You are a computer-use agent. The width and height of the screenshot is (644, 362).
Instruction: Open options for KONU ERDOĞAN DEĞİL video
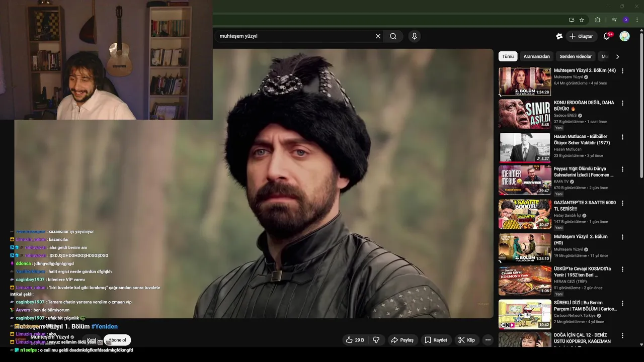pyautogui.click(x=622, y=103)
